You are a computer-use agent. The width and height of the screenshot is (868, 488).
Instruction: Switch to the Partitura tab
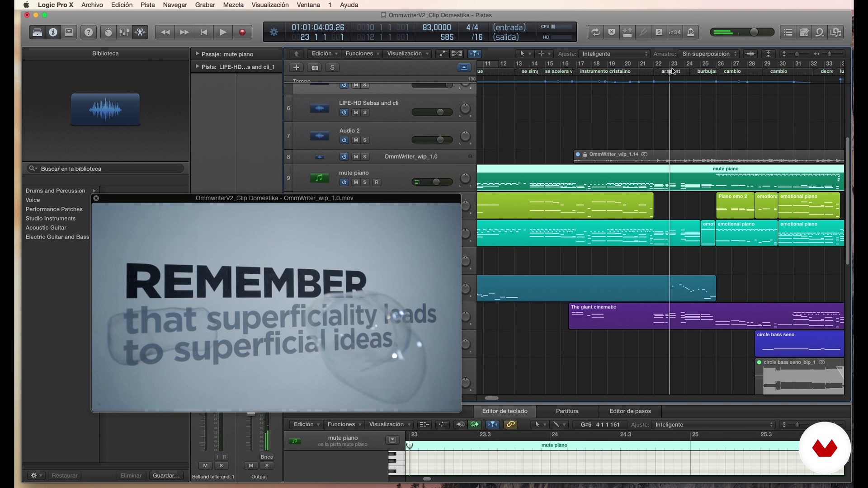click(567, 411)
